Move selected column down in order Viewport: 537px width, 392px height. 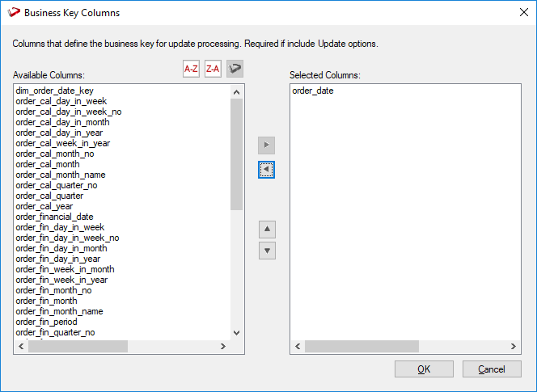coord(267,250)
